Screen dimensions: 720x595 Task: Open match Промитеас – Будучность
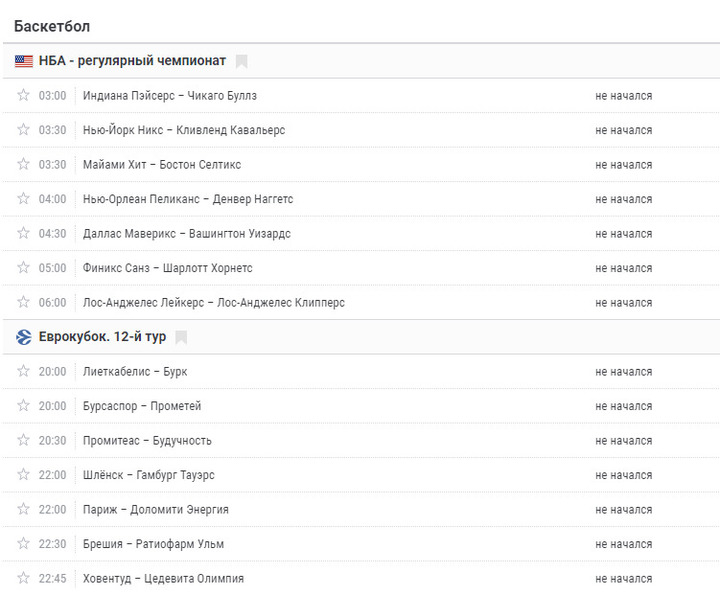click(x=147, y=440)
